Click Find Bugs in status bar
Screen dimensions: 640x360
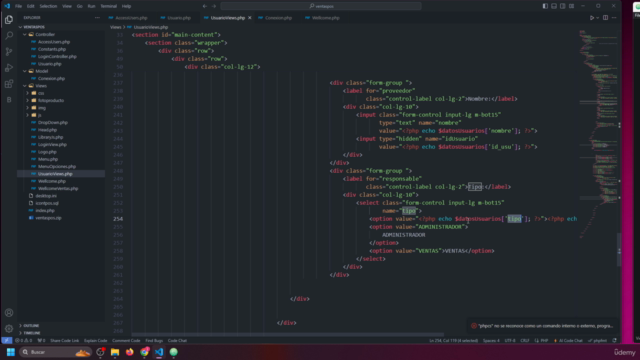coord(154,340)
